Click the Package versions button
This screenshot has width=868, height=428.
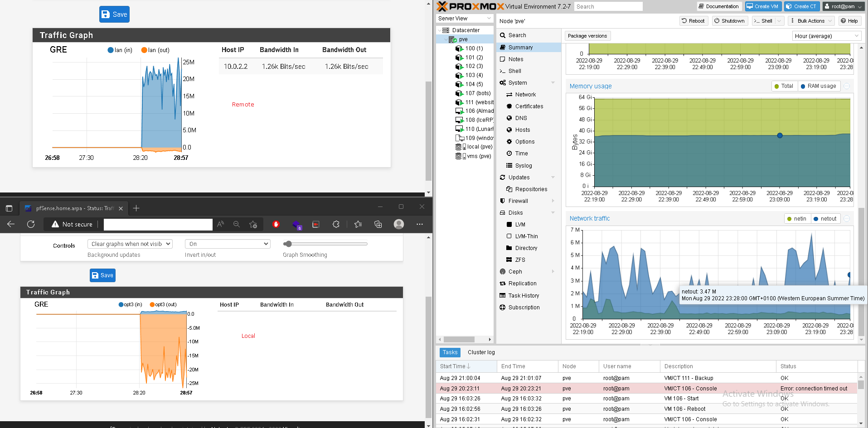click(x=587, y=36)
